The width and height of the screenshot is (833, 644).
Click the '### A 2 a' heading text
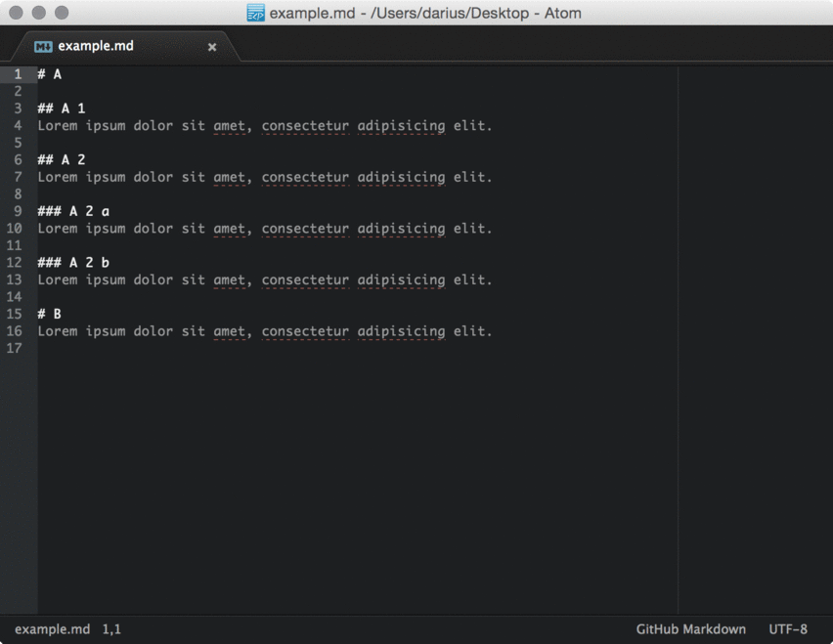point(73,211)
